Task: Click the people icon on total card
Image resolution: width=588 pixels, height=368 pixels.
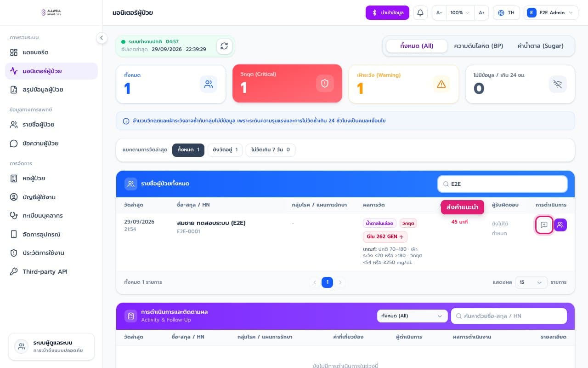Action: 209,84
